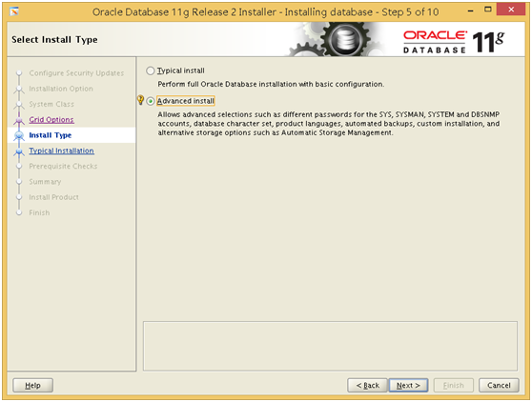
Task: Select the Typical install radio button
Action: point(151,70)
